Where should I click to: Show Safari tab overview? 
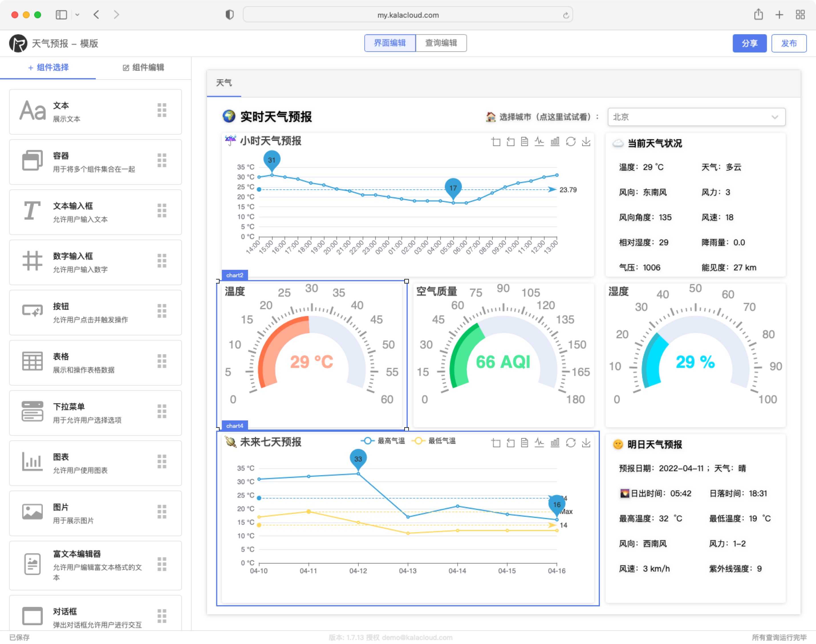click(800, 15)
